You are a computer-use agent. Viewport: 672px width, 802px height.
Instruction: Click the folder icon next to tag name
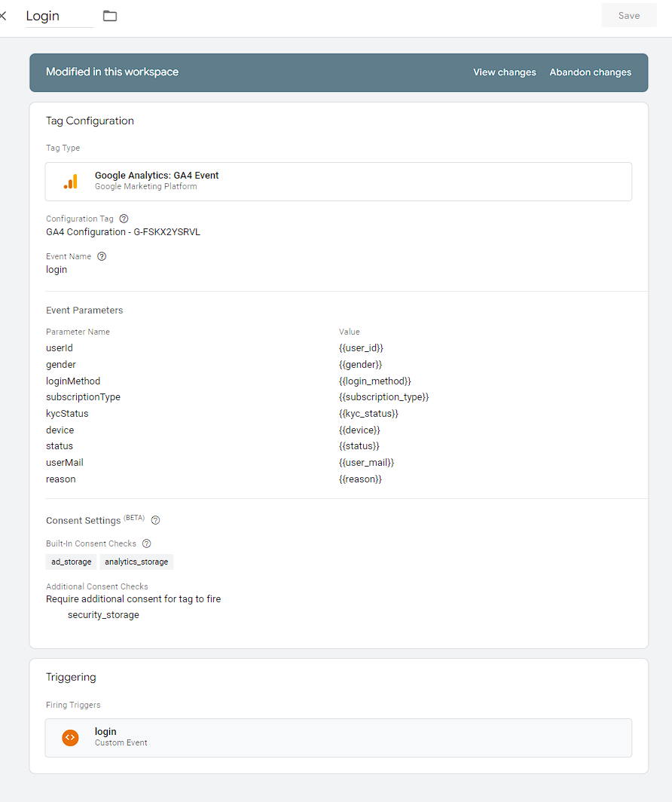[110, 16]
